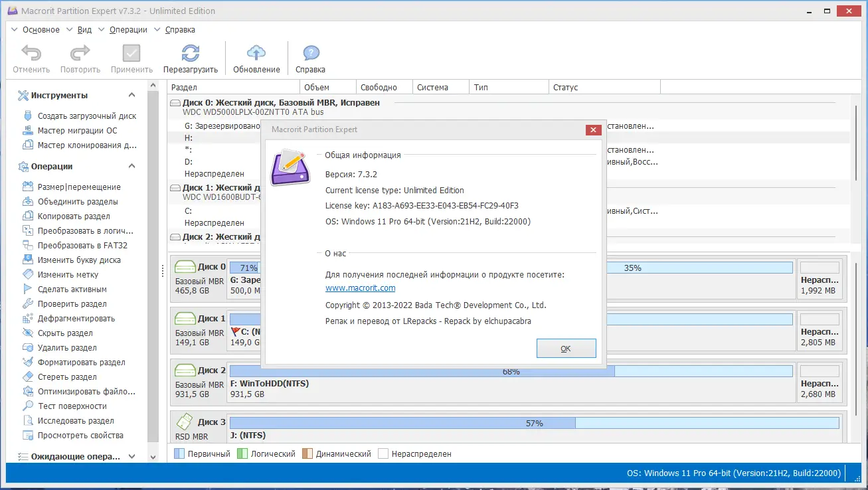The width and height of the screenshot is (868, 490).
Task: Click the Первичный legend color swatch
Action: click(179, 453)
